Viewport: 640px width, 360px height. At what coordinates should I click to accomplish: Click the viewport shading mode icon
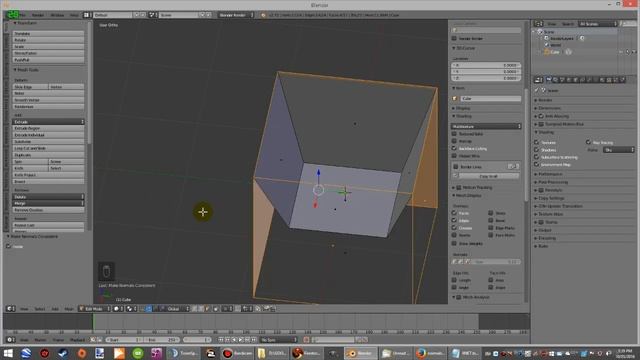118,309
